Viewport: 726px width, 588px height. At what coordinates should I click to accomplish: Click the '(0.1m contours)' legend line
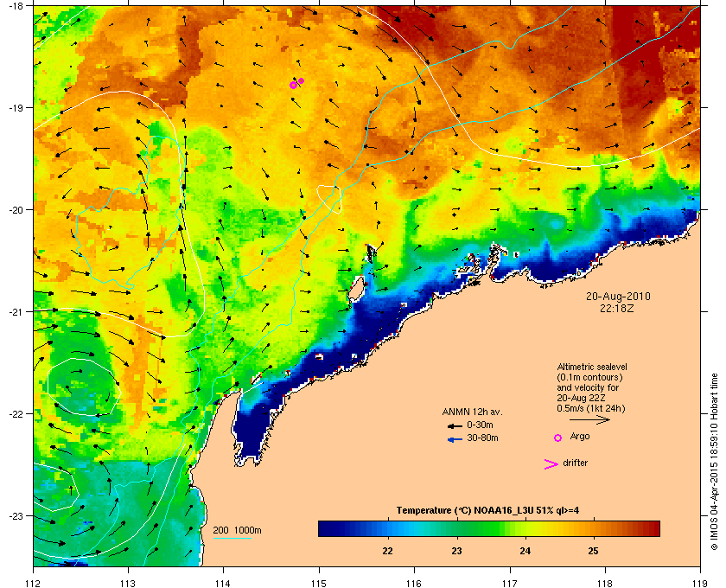[589, 377]
